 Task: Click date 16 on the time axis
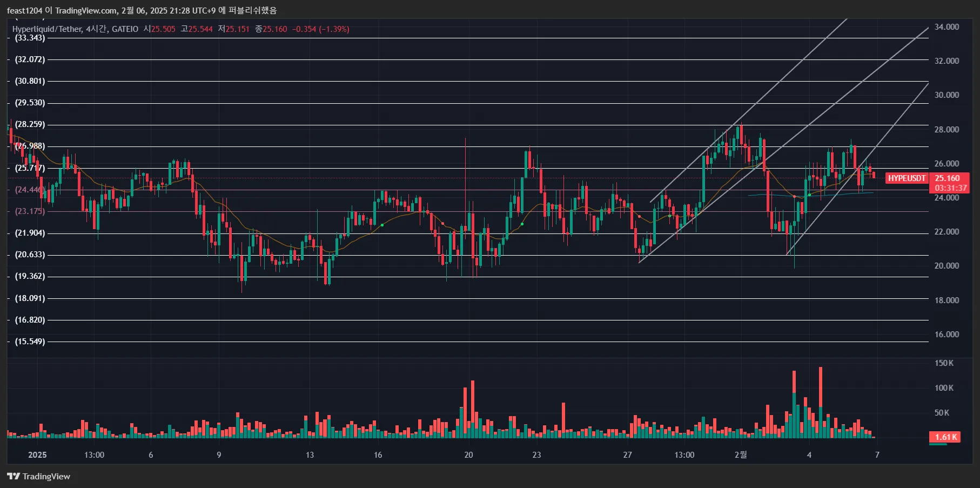click(378, 455)
